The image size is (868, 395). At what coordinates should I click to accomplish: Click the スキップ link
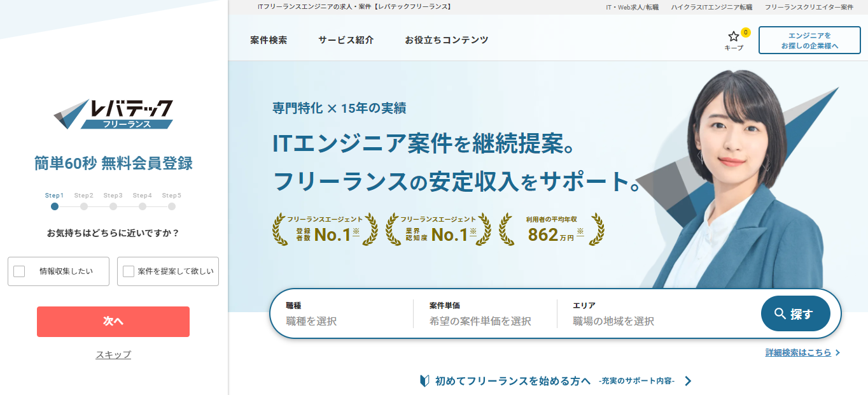[x=113, y=355]
